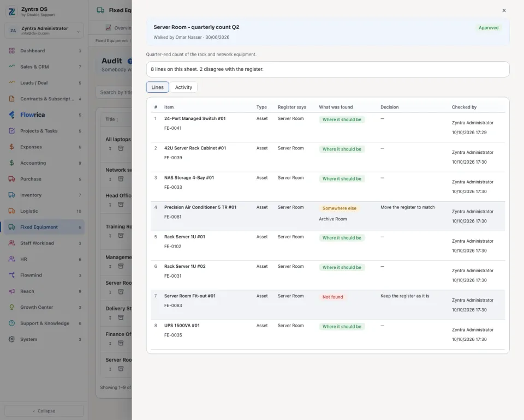
Task: Click the Reach megaphone icon
Action: click(11, 291)
